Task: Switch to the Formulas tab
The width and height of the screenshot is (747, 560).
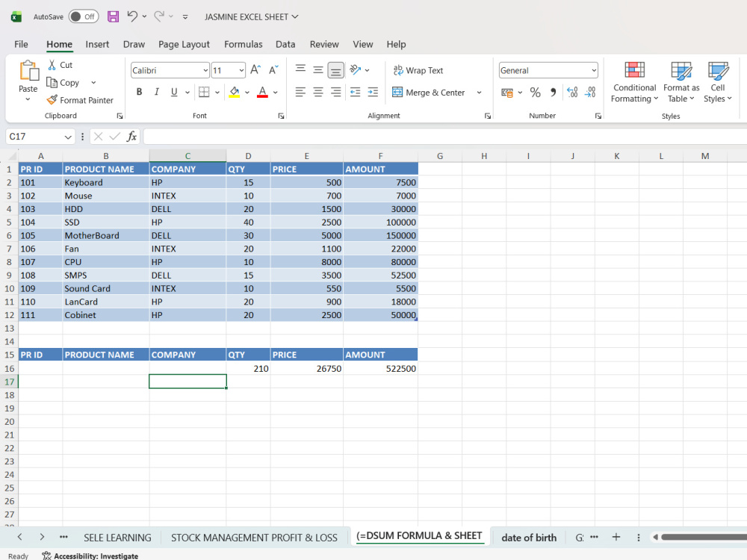Action: [x=243, y=44]
